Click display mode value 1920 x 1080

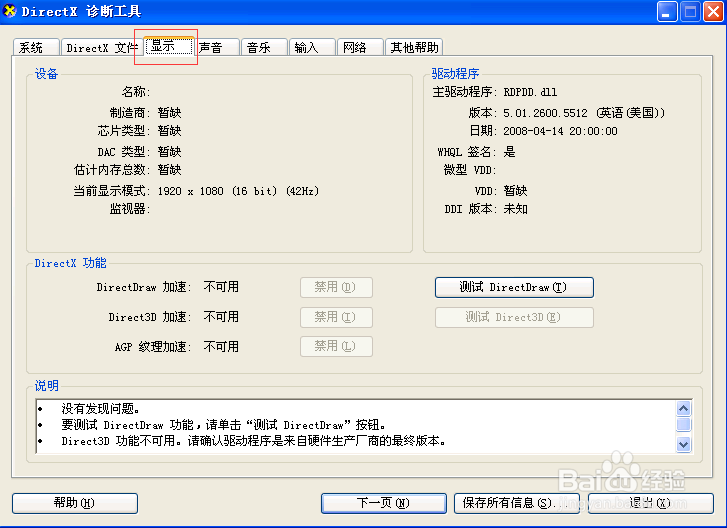238,191
